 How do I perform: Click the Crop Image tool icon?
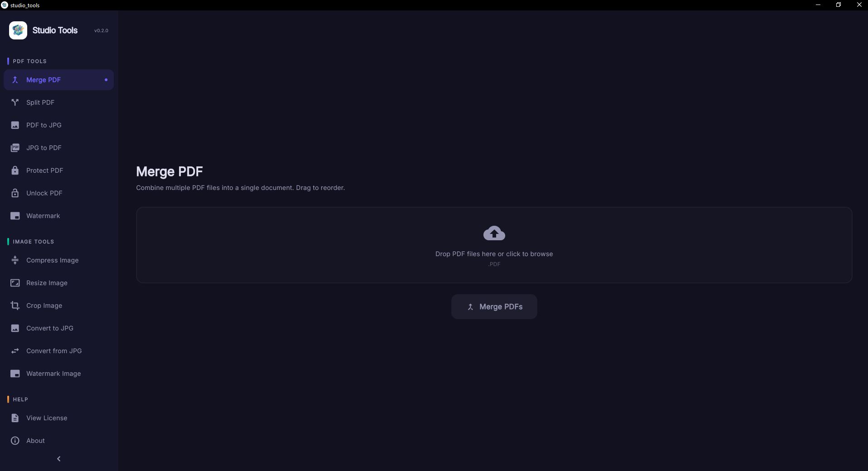coord(15,306)
